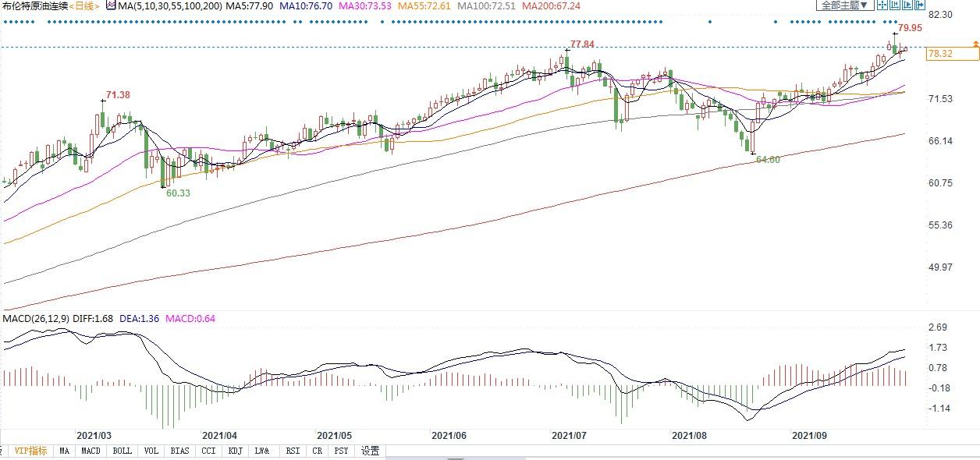Click the 79.95 high price candlestick marker
The width and height of the screenshot is (980, 460).
(896, 34)
